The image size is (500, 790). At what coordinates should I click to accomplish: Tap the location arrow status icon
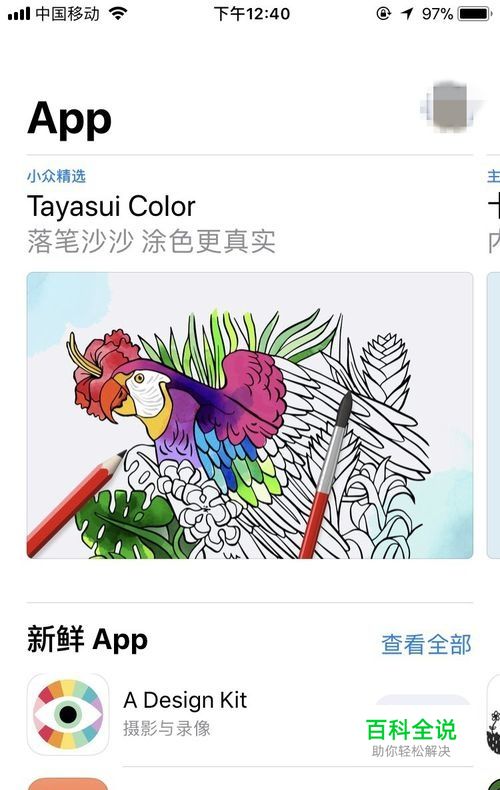pyautogui.click(x=407, y=14)
